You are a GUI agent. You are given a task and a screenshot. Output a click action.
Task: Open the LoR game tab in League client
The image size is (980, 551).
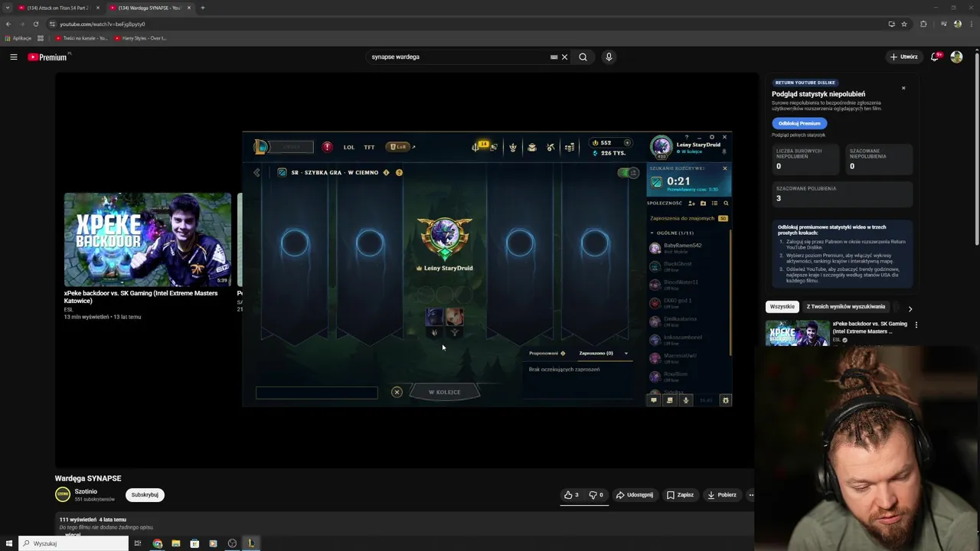pos(398,147)
